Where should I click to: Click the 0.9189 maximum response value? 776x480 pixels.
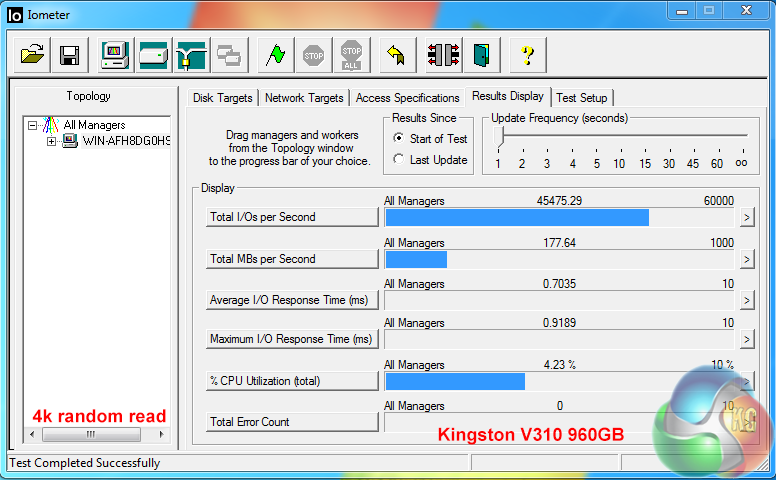click(x=559, y=323)
